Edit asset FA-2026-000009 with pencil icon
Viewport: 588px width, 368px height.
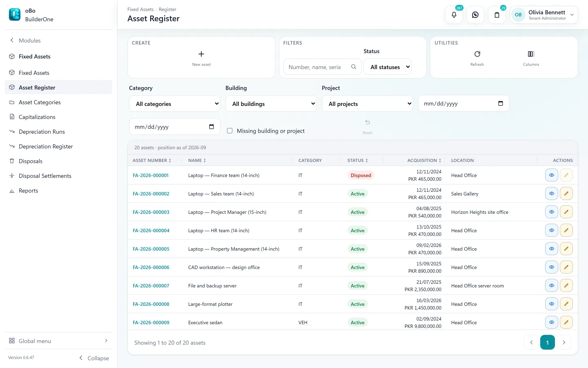click(566, 322)
